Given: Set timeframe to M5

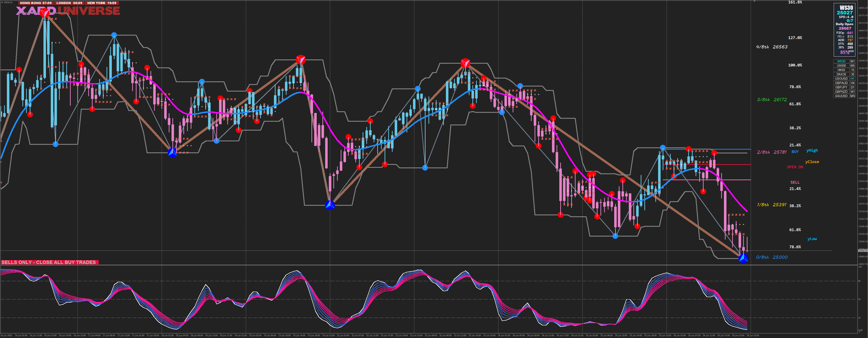Looking at the screenshot, I should (852, 66).
